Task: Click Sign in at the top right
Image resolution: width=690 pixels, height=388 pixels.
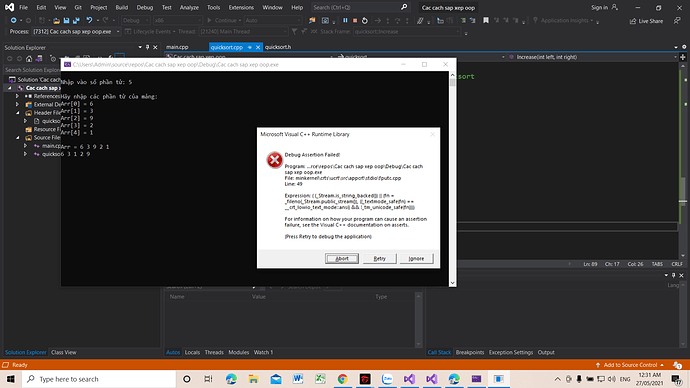Action: pyautogui.click(x=604, y=7)
